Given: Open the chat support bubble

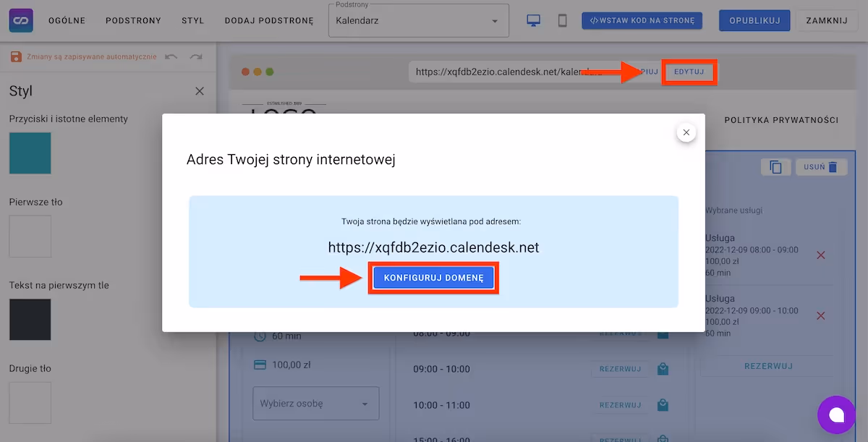Looking at the screenshot, I should tap(836, 415).
